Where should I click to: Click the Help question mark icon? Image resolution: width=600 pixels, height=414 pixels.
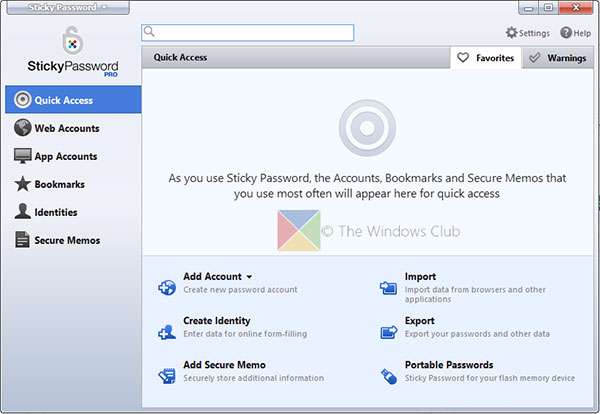point(566,33)
